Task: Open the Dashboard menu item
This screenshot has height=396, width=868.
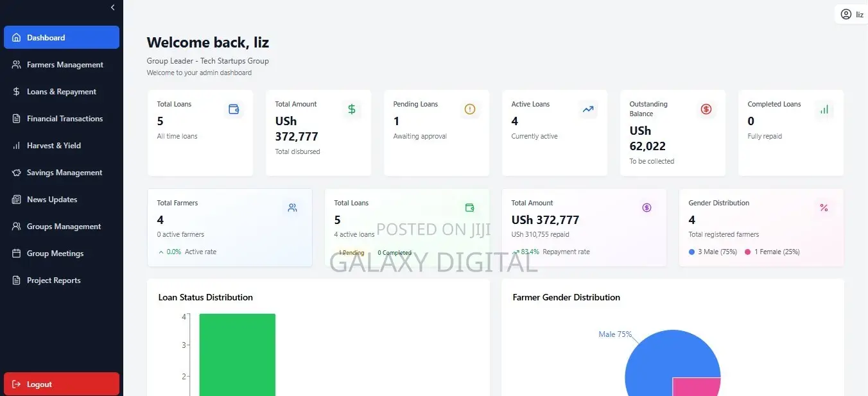Action: point(62,37)
